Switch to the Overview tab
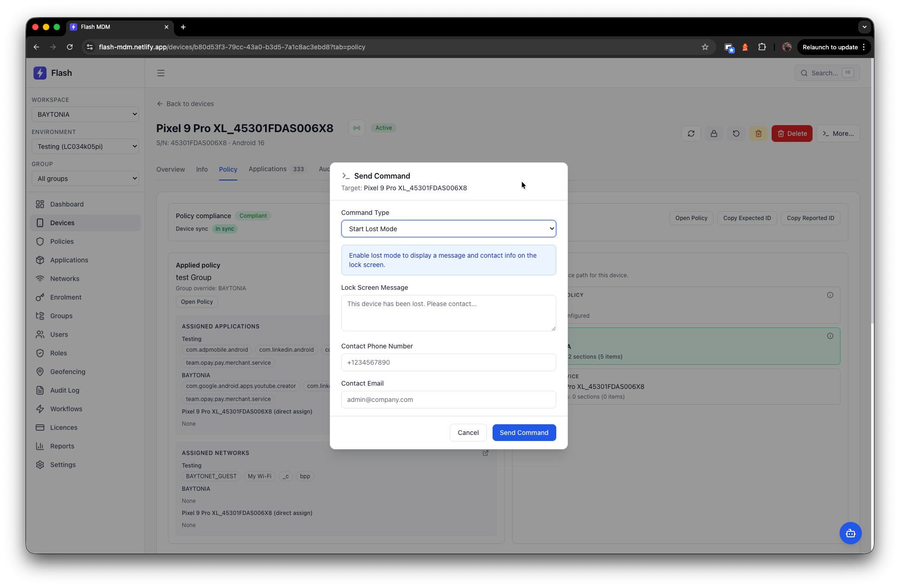 (x=170, y=169)
